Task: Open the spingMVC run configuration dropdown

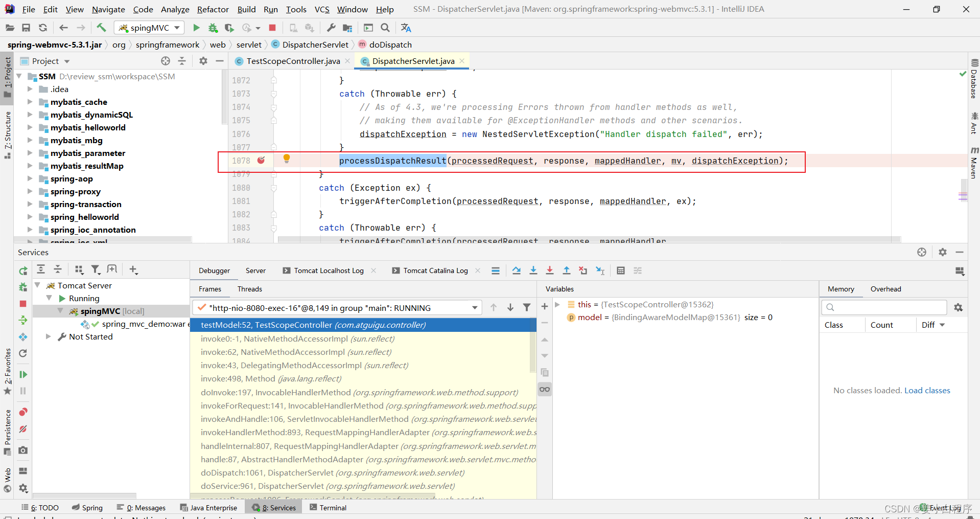Action: [149, 28]
